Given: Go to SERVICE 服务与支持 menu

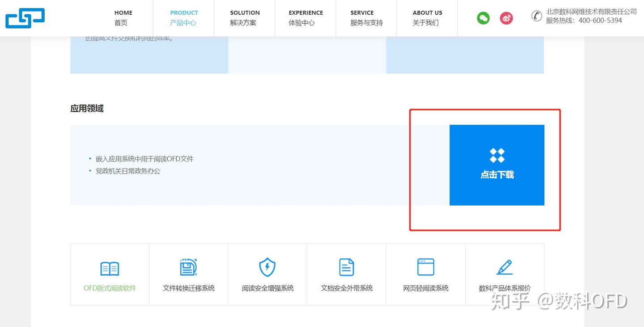Looking at the screenshot, I should click(x=366, y=18).
